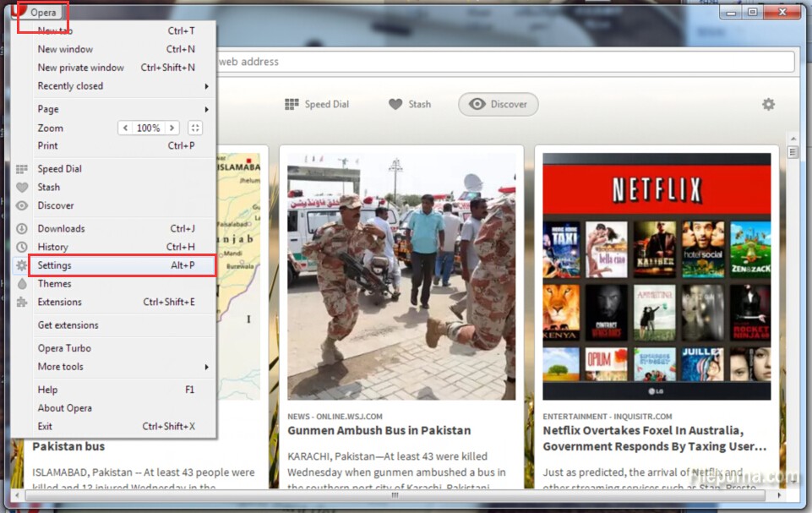Click the Netflix article thumbnail image
This screenshot has width=812, height=513.
[657, 276]
